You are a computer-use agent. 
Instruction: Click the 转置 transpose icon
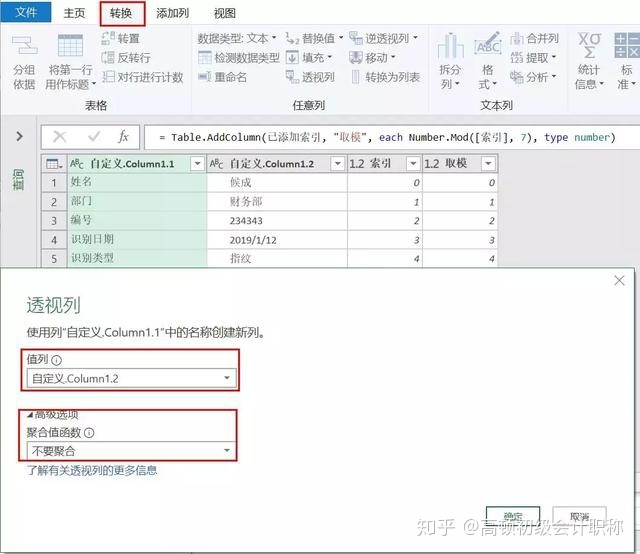107,38
